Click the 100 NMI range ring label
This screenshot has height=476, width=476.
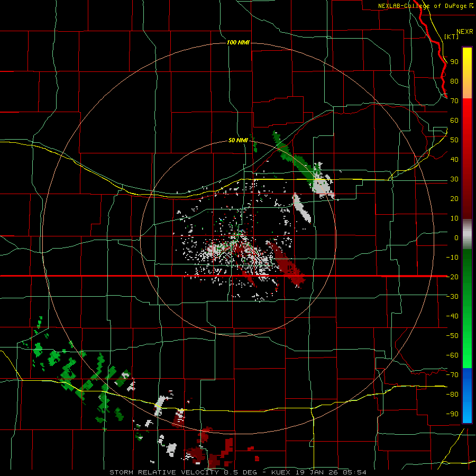pos(238,42)
